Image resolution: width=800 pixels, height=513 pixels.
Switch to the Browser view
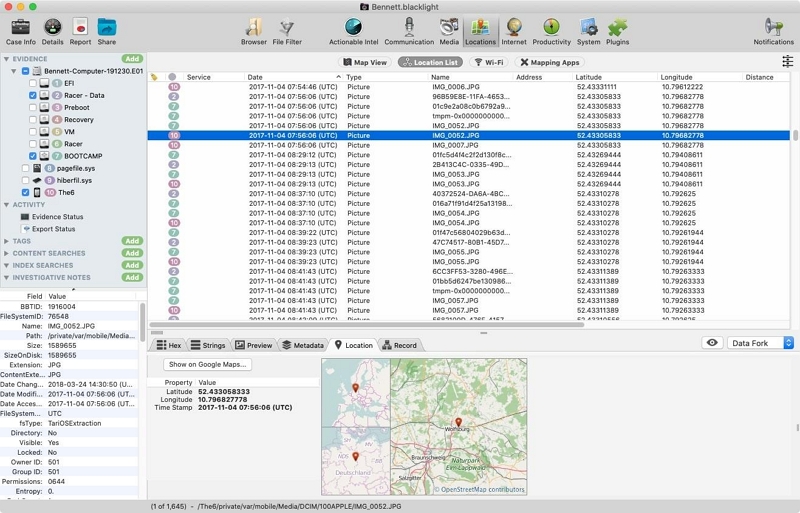click(x=254, y=32)
